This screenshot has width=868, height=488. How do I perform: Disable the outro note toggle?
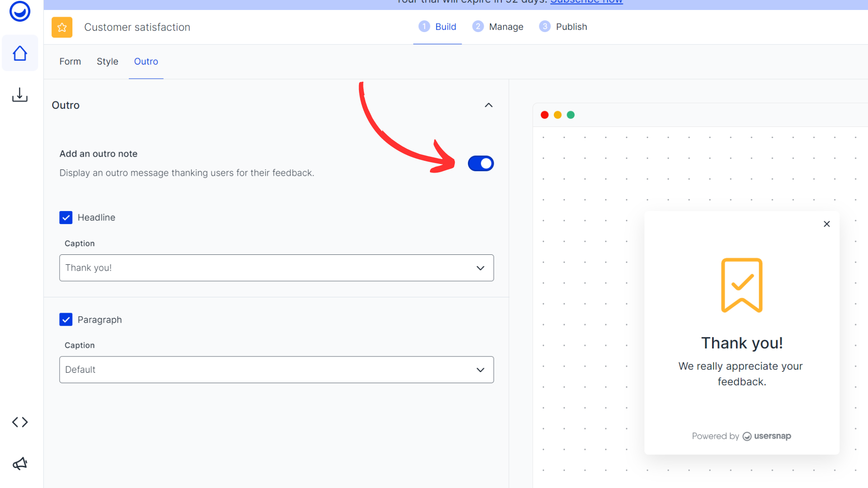pyautogui.click(x=481, y=164)
